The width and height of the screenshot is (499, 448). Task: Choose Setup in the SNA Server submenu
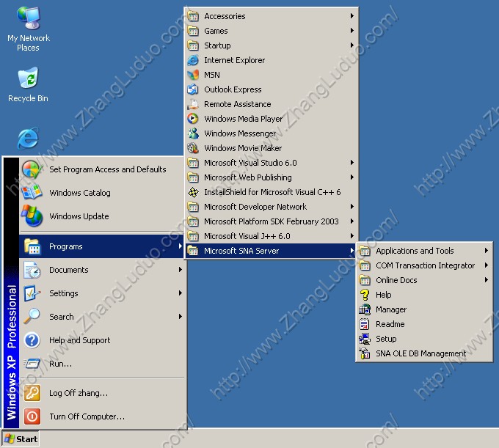pos(424,339)
